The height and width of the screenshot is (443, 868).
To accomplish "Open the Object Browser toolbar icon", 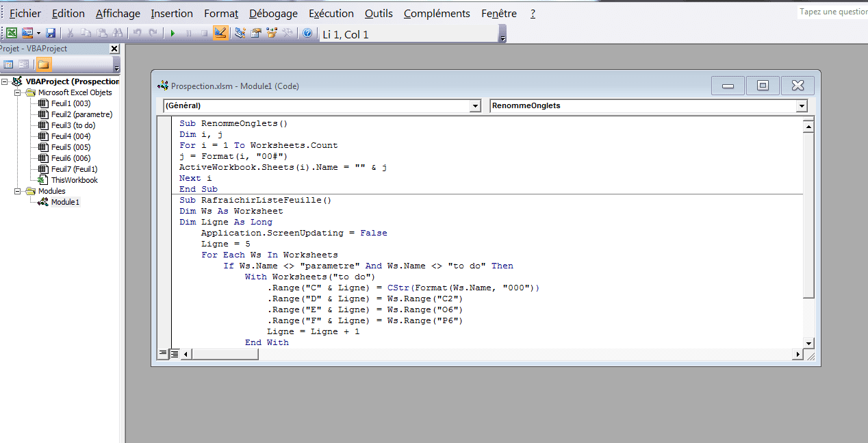I will coord(272,33).
